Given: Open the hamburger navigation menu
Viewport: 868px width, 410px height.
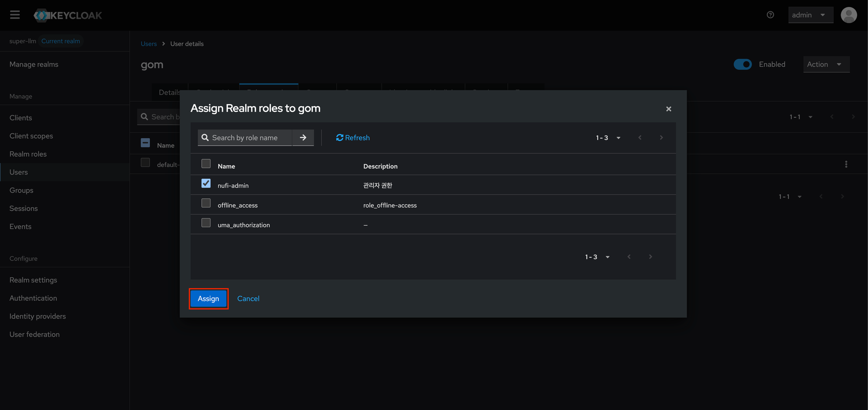Looking at the screenshot, I should (15, 15).
